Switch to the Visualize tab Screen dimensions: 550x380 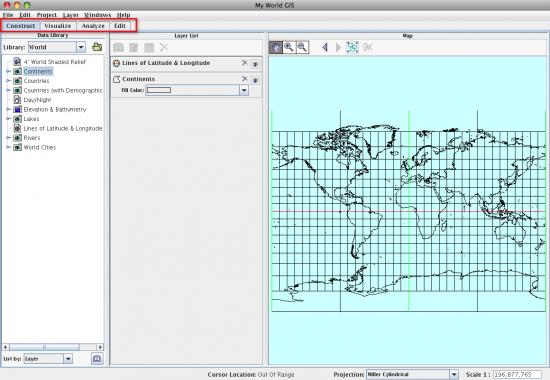pos(58,26)
